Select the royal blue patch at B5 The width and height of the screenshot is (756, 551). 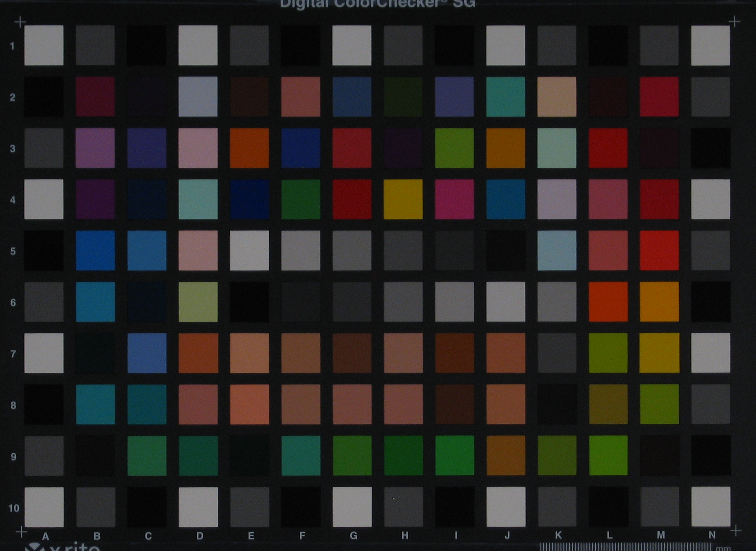tap(95, 250)
